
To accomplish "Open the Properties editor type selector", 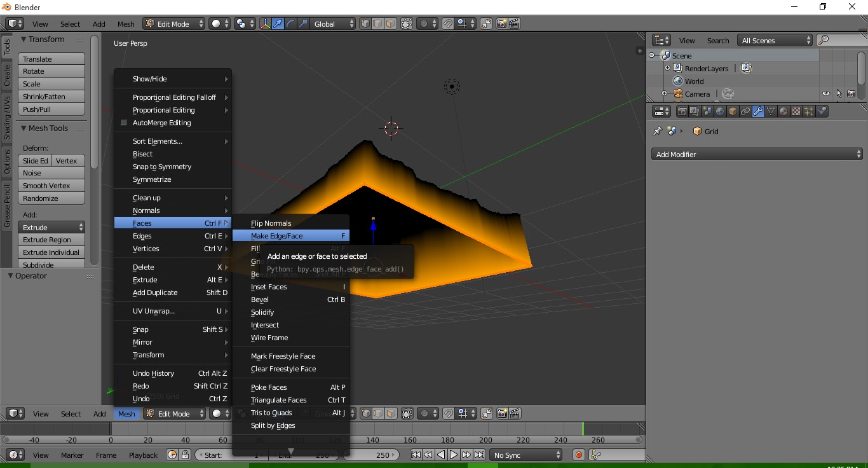I will [661, 111].
